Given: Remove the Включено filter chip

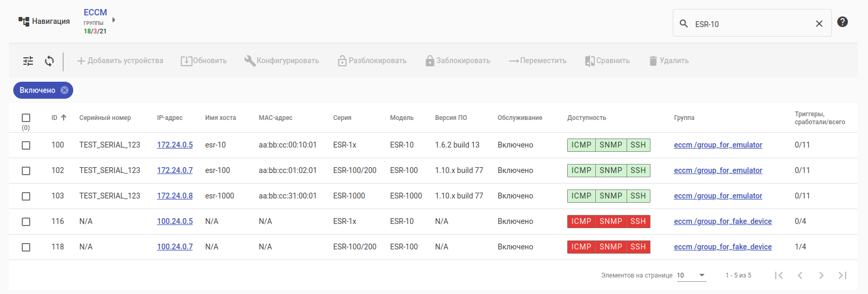Looking at the screenshot, I should [x=65, y=90].
